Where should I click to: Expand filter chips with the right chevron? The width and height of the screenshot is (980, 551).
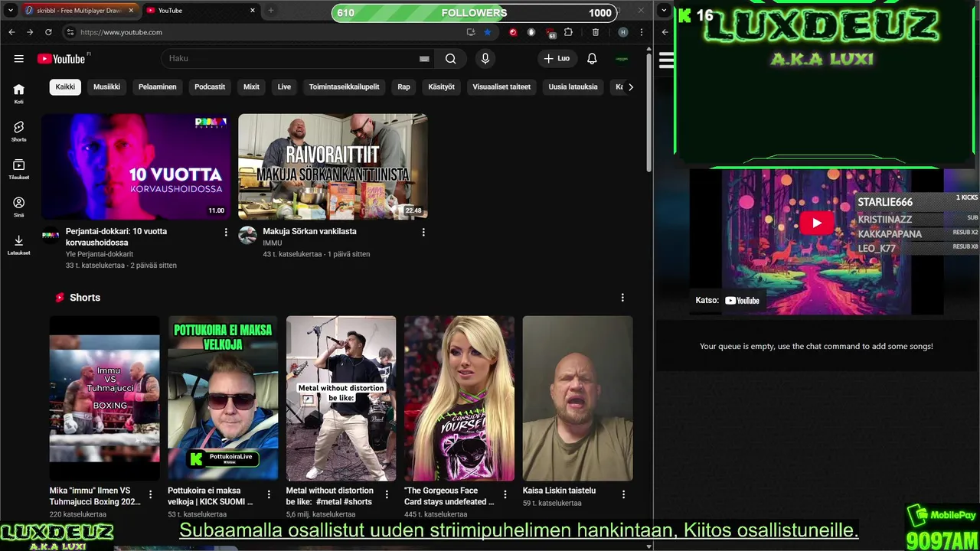[x=630, y=86]
